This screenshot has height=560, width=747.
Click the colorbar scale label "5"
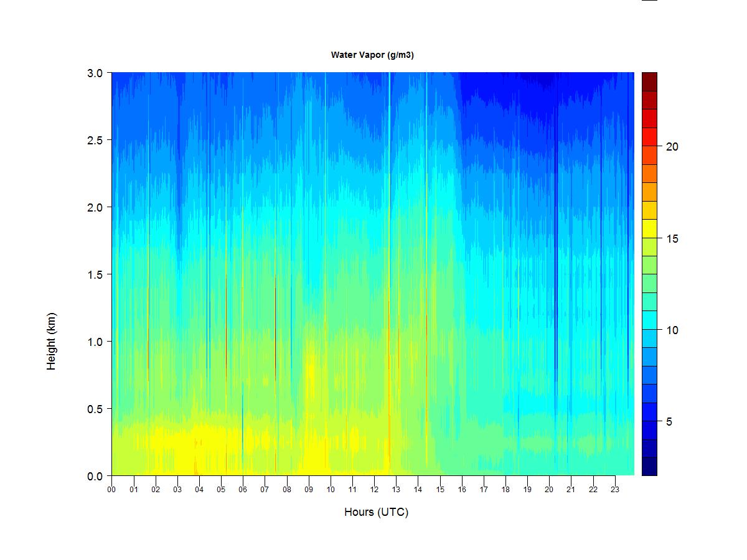click(669, 422)
